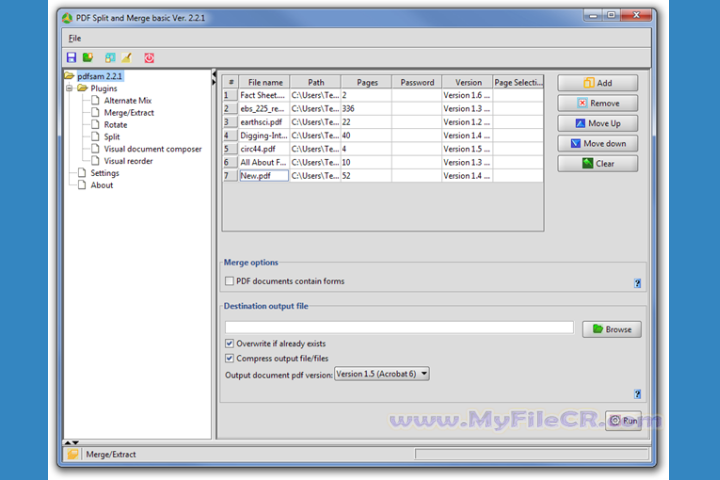Select Rotate plugin in tree

[115, 124]
